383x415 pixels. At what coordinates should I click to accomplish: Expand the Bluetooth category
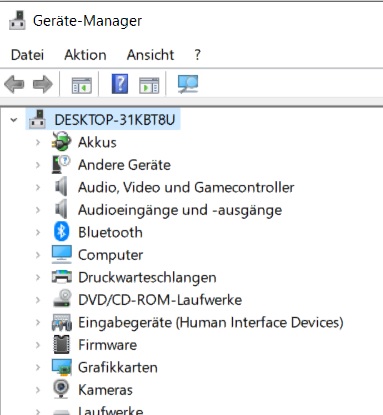point(38,232)
